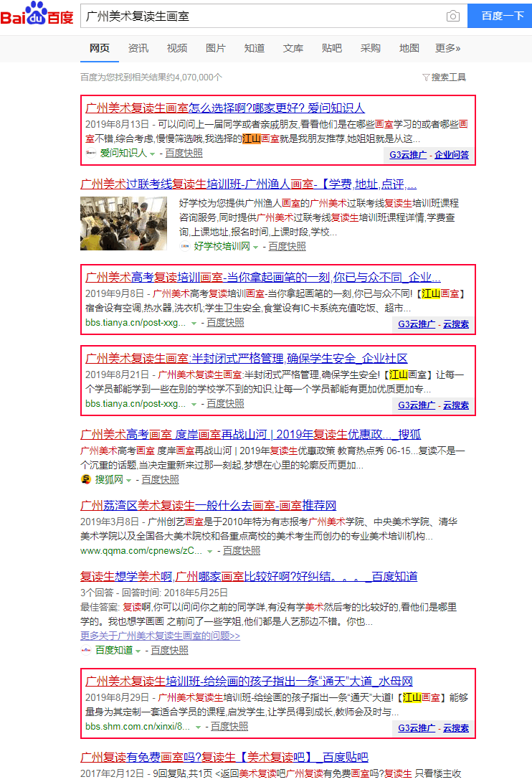Click the 搜狐网 site icon

(86, 479)
